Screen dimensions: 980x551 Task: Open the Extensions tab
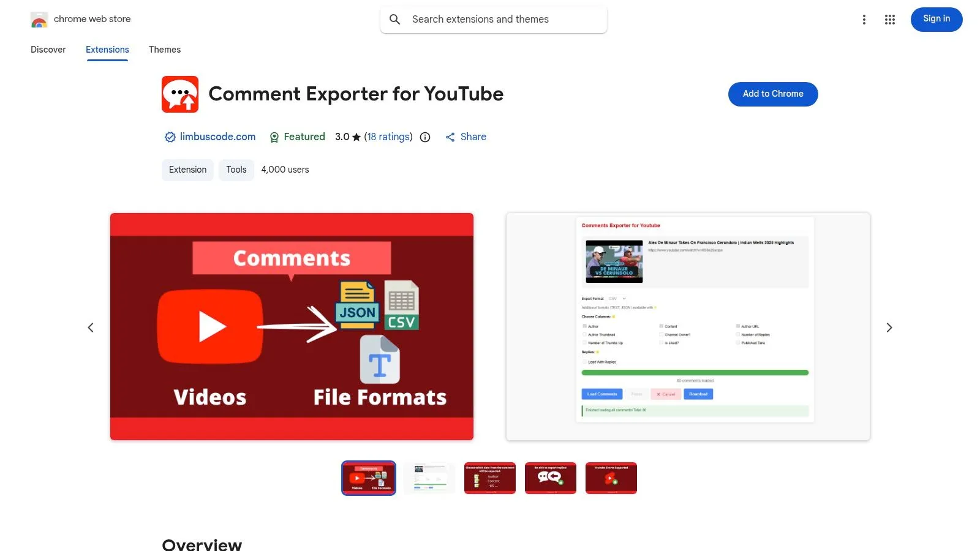click(107, 50)
